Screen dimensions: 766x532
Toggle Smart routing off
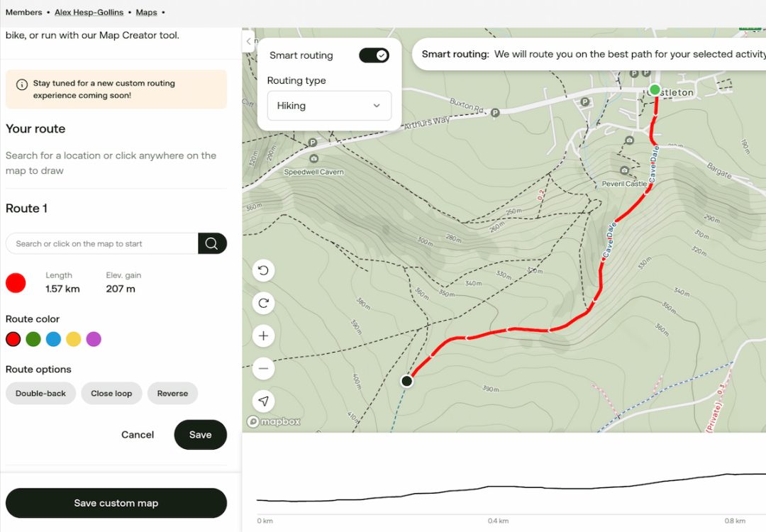(374, 55)
